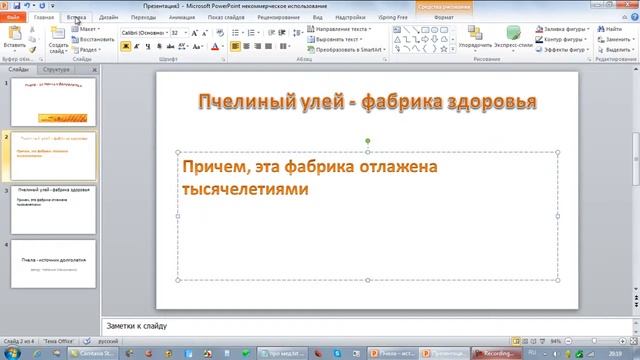Click the Reset (Восстановить) button
This screenshot has width=640, height=360.
point(93,40)
